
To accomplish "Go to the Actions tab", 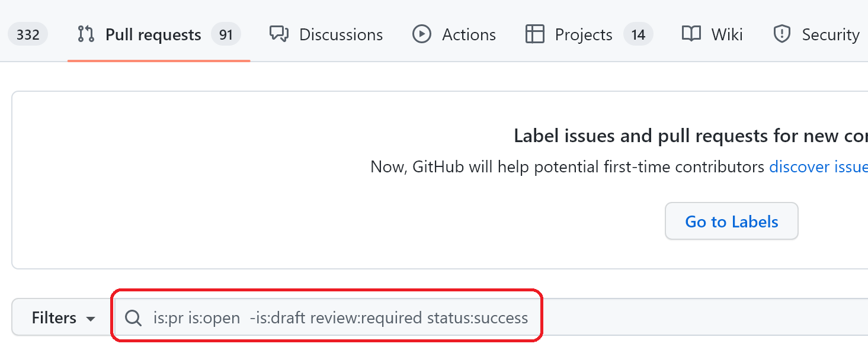I will point(469,35).
